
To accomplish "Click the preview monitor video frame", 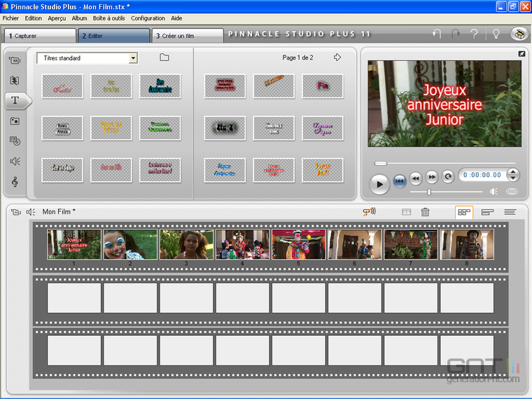I will coord(444,104).
